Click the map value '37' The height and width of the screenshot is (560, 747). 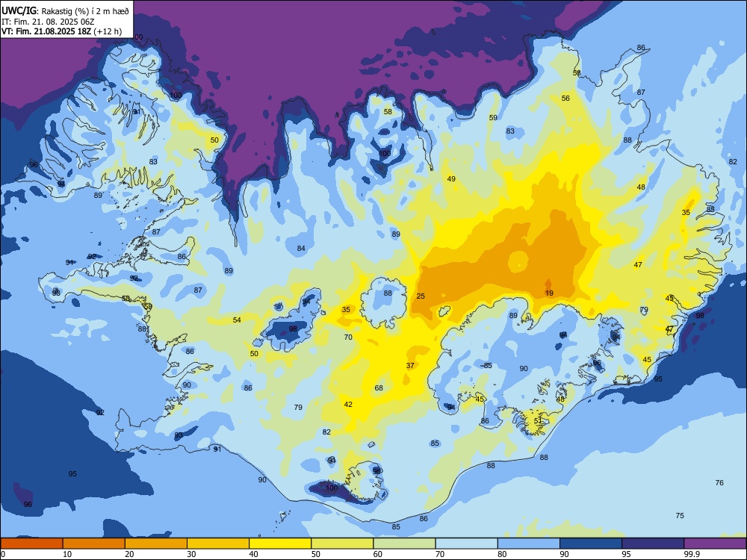coord(410,365)
